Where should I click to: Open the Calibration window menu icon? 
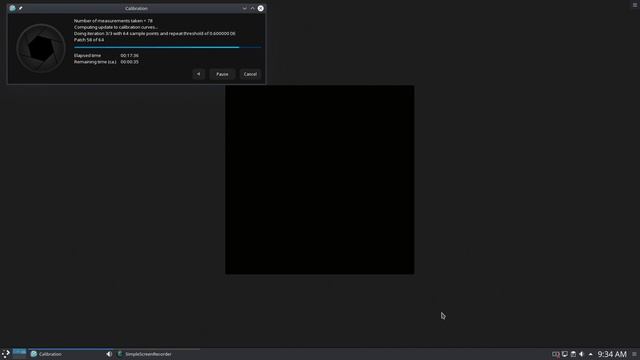(12, 8)
